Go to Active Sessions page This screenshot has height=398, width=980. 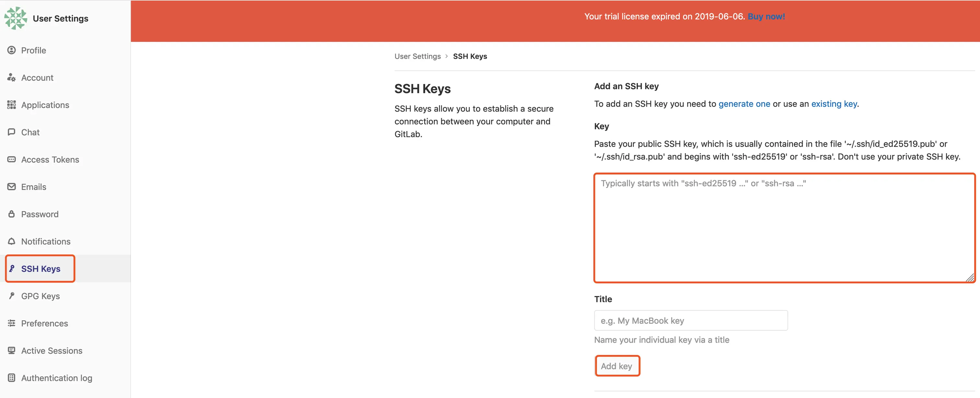(x=51, y=350)
